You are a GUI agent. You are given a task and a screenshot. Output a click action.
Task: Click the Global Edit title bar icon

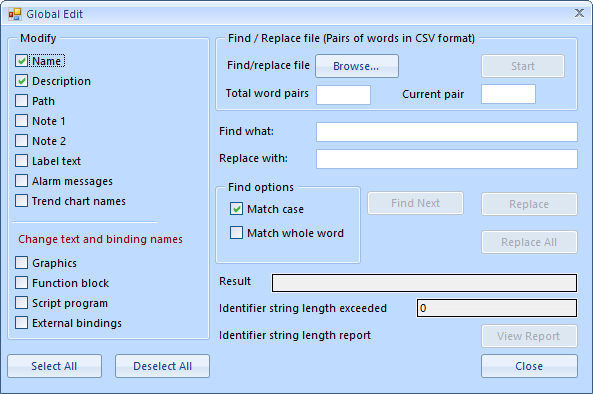coord(15,14)
